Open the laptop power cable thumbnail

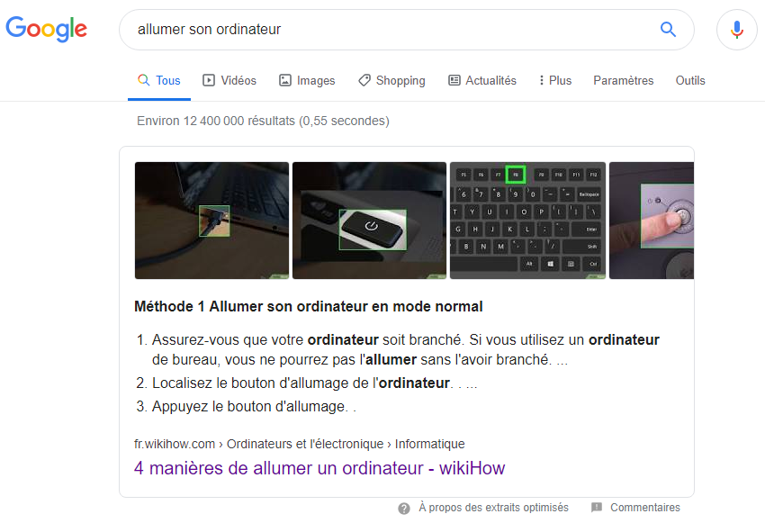click(211, 221)
